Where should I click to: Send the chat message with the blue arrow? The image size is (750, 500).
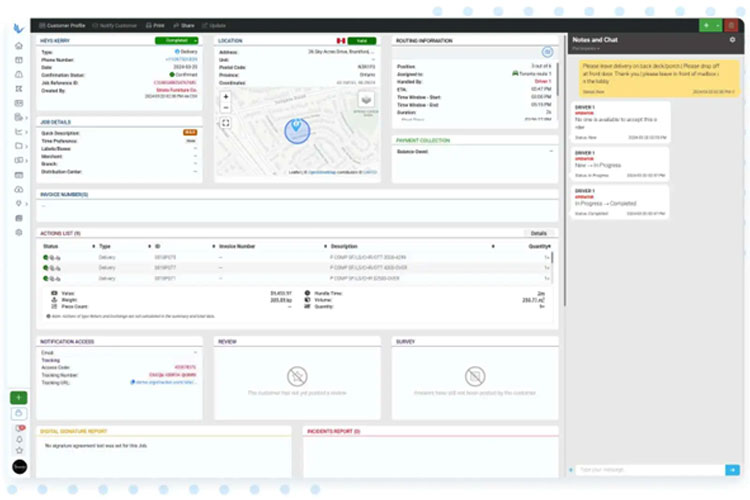coord(732,470)
